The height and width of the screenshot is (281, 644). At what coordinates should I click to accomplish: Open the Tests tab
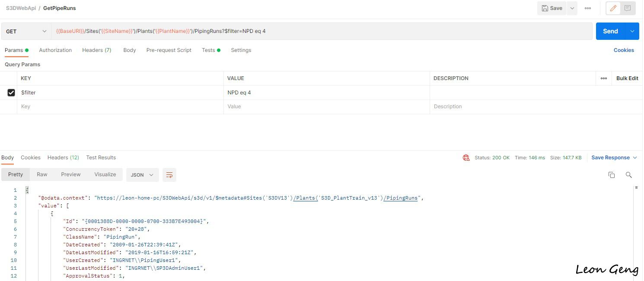[211, 50]
